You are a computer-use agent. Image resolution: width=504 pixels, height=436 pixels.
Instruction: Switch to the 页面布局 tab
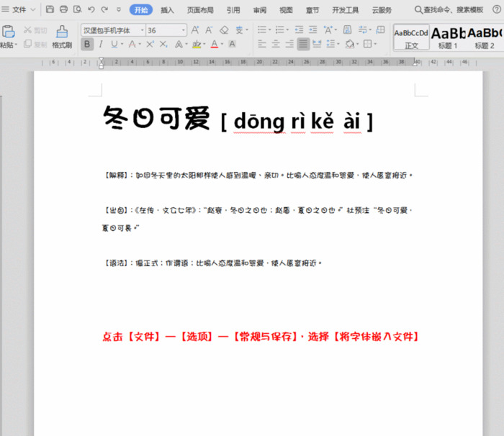200,10
